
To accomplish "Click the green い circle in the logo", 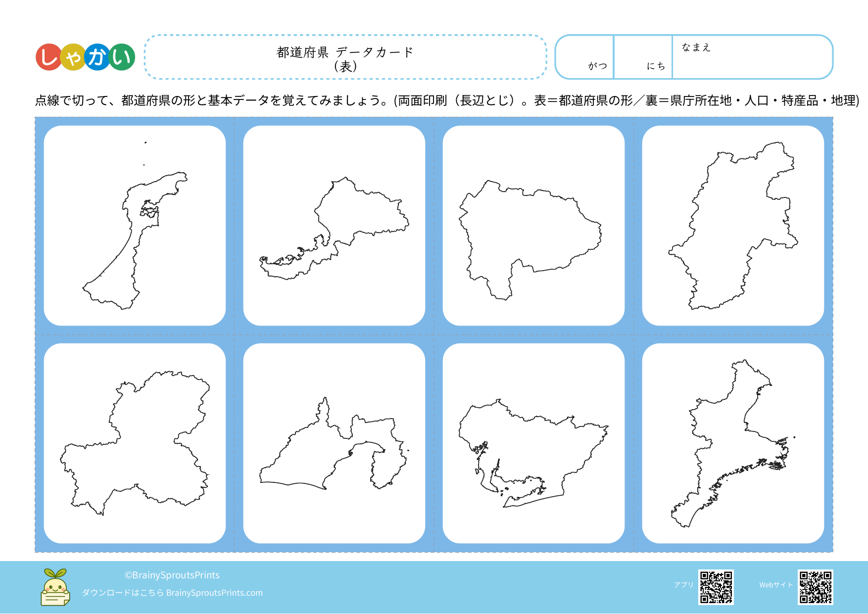I will click(122, 57).
